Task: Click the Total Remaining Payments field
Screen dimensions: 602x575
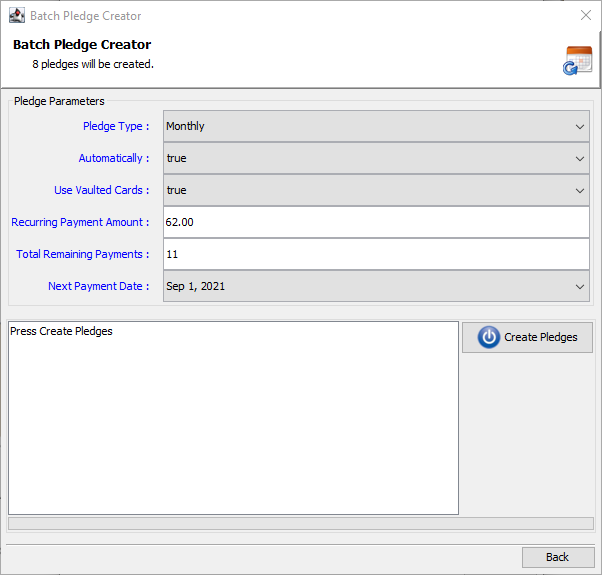Action: pos(376,254)
